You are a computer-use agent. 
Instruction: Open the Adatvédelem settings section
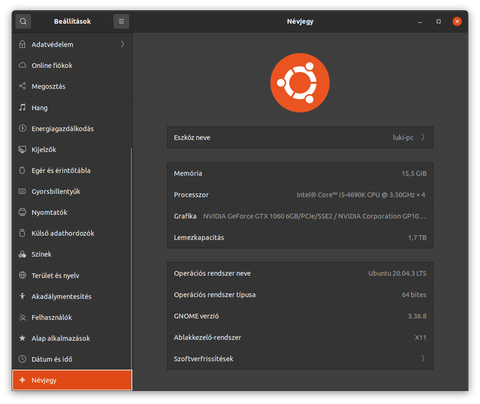72,44
